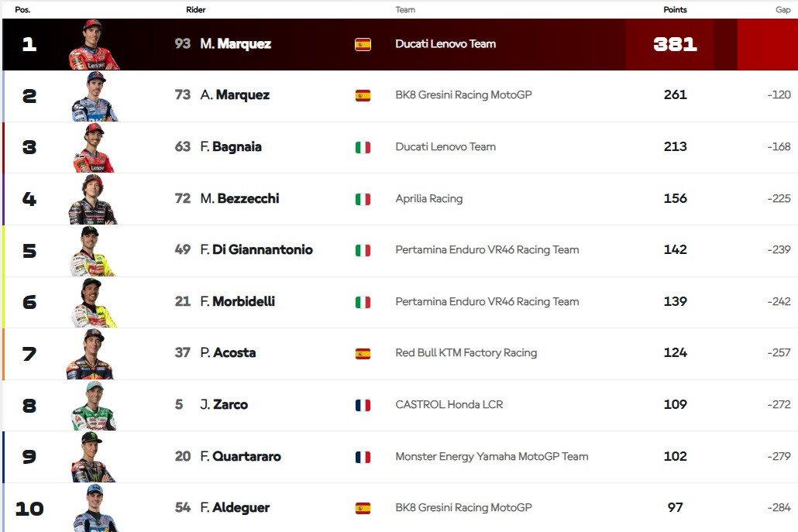This screenshot has width=798, height=532.
Task: Click position number 10 in standings
Action: [29, 509]
